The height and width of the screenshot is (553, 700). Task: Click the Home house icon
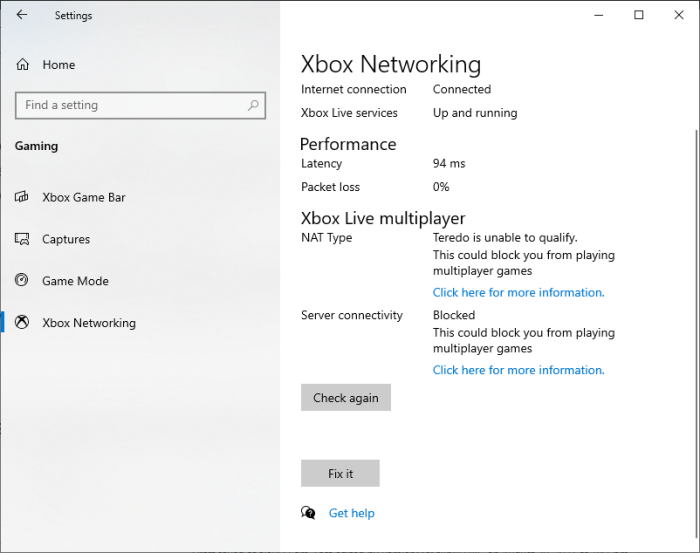pyautogui.click(x=22, y=65)
